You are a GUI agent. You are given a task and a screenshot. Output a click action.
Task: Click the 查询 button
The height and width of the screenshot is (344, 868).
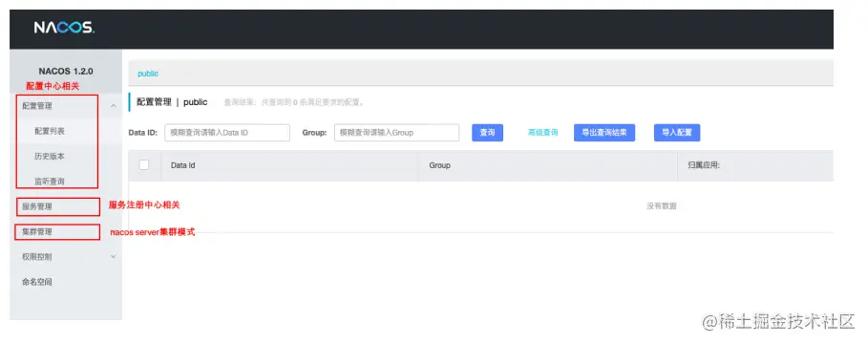pyautogui.click(x=487, y=133)
